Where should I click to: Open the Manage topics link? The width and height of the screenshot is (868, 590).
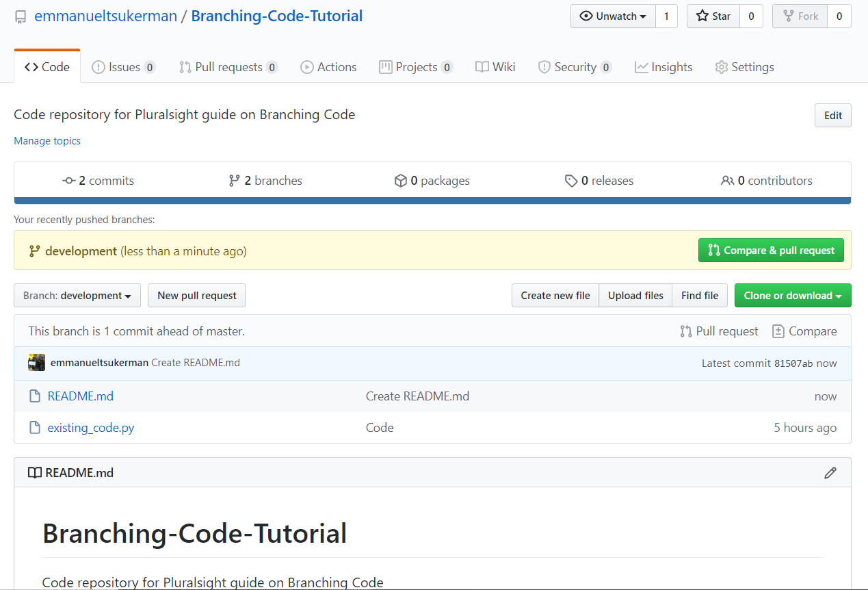click(x=47, y=141)
